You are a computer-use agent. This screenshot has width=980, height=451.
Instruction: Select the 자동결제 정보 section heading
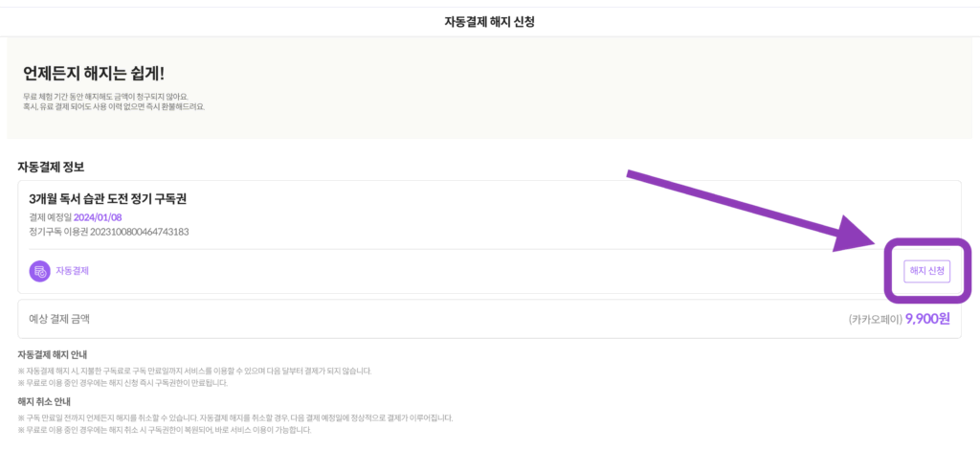(51, 168)
